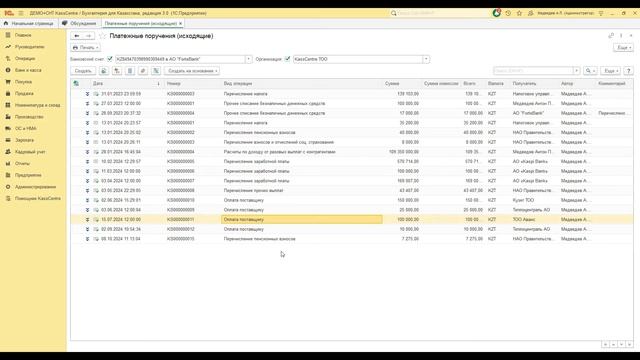Click the notifications bell icon in title bar
The width and height of the screenshot is (640, 360).
[x=496, y=13]
